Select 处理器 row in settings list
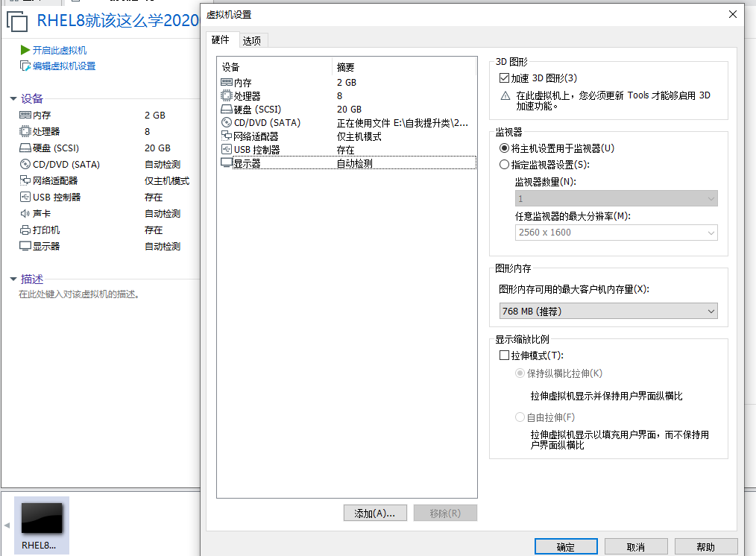 [x=348, y=95]
